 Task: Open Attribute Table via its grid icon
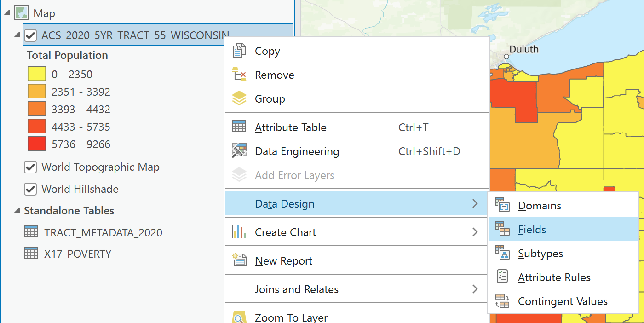click(239, 127)
